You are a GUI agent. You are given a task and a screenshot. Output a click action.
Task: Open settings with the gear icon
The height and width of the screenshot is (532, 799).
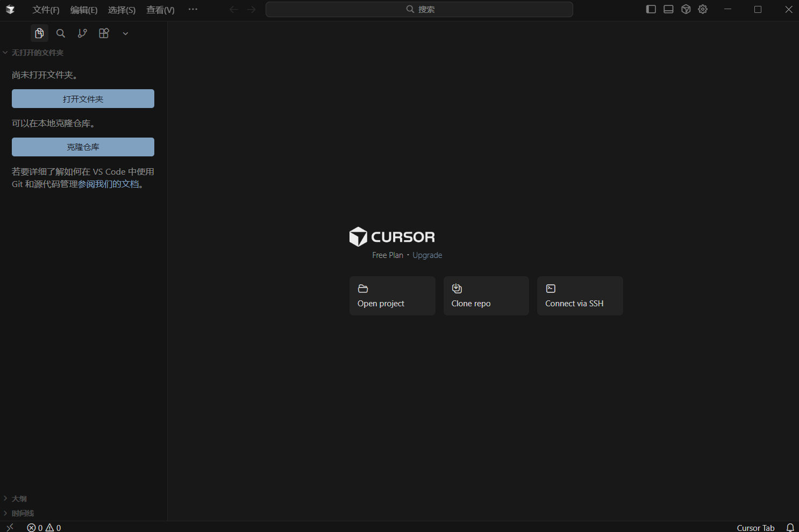[x=703, y=9]
